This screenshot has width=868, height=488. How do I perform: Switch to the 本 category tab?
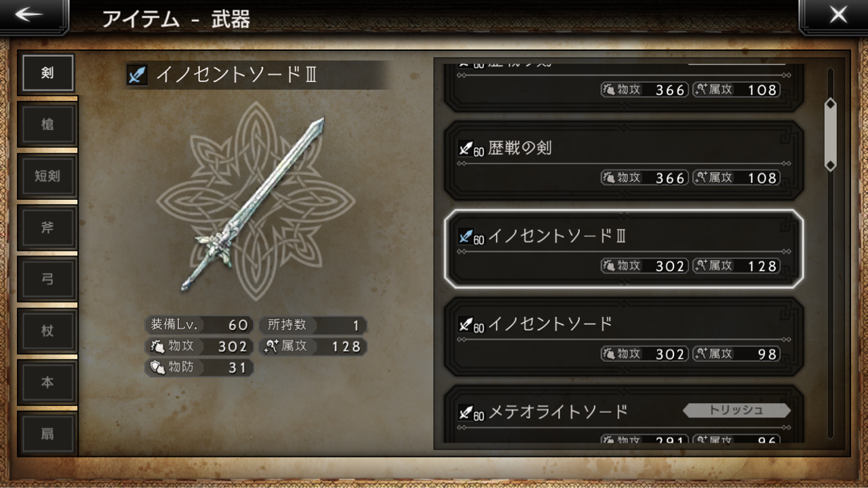tap(47, 382)
